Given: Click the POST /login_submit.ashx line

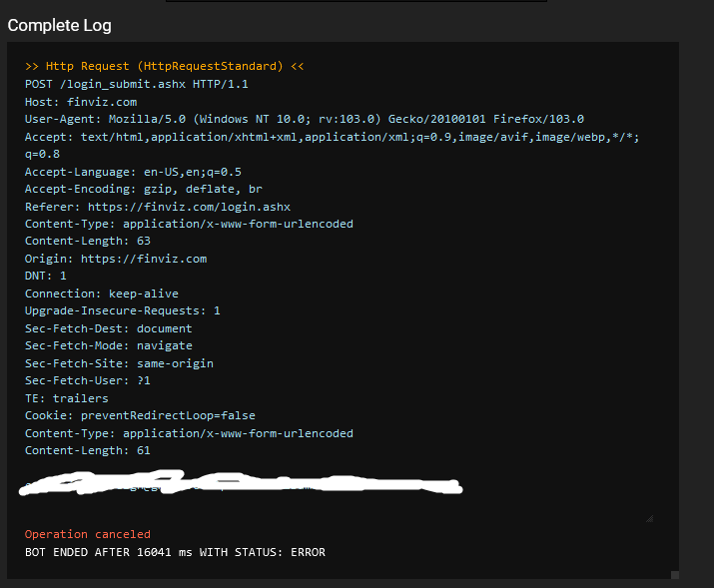Looking at the screenshot, I should click(x=136, y=84).
